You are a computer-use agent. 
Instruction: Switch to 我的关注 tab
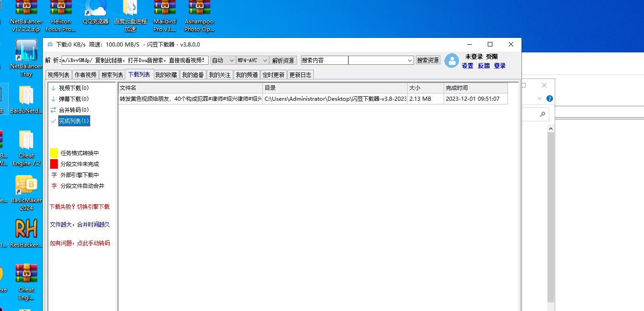tap(220, 75)
